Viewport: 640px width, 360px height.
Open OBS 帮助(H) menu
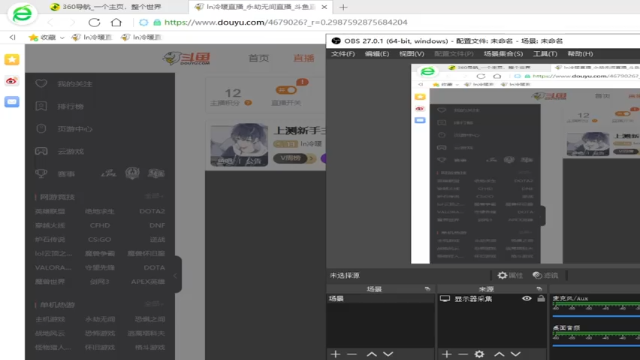pyautogui.click(x=580, y=54)
